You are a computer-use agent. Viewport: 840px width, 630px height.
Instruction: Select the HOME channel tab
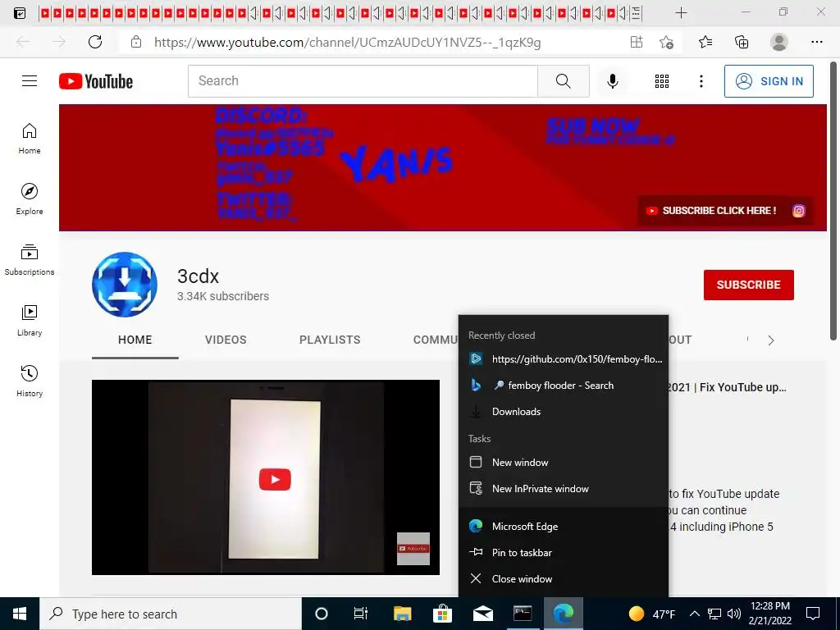click(135, 340)
